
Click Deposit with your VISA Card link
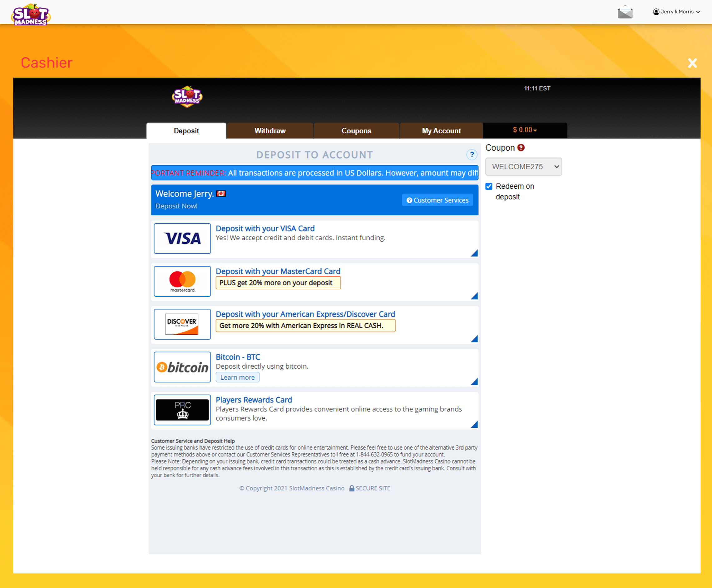click(265, 229)
